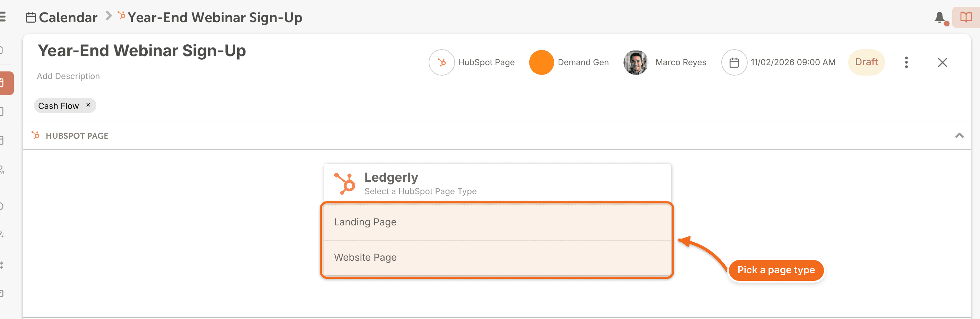Screen dimensions: 980x319
Task: Close the Year-End Webinar Sign-Up panel
Action: pos(942,62)
